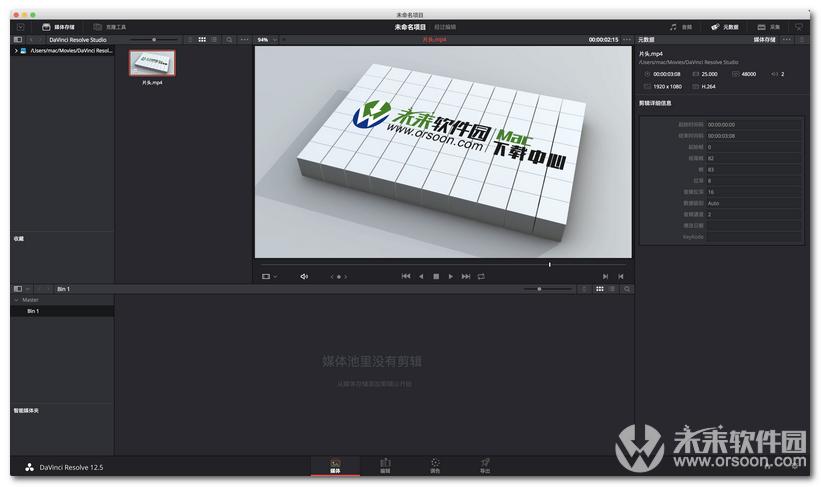
Task: Toggle loop playback
Action: tap(481, 276)
